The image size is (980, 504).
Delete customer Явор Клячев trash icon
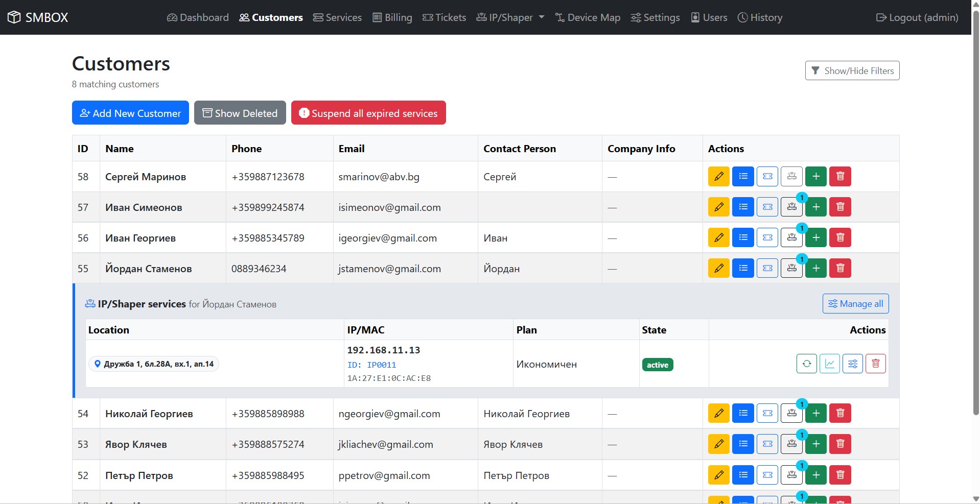click(x=840, y=444)
